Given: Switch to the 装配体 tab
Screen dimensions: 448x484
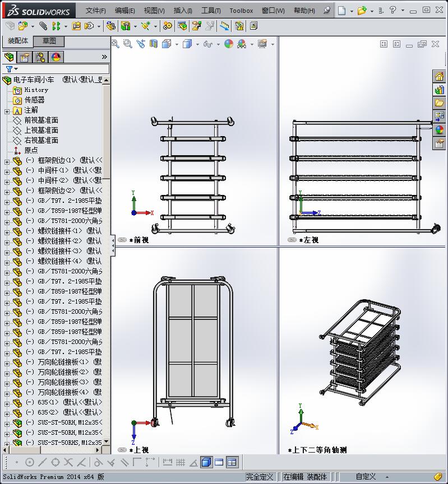Looking at the screenshot, I should 17,41.
